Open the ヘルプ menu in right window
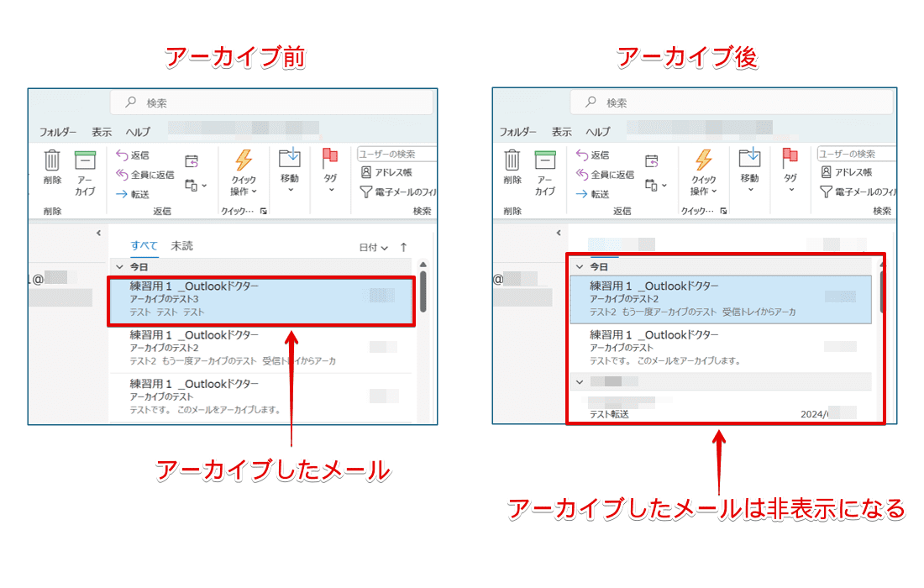The image size is (924, 588). coord(598,132)
